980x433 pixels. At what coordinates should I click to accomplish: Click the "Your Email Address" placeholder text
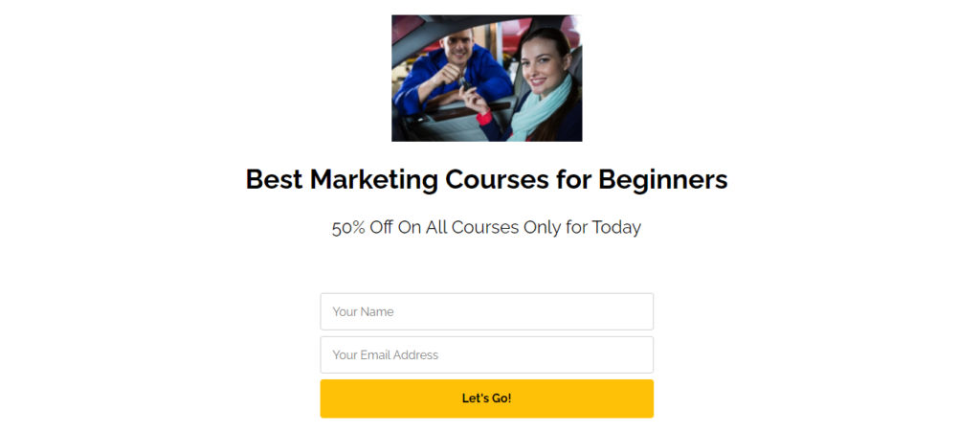tap(386, 354)
